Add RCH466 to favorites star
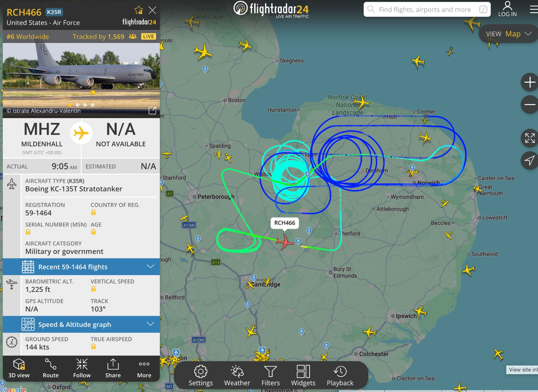538x392 pixels. [x=139, y=10]
